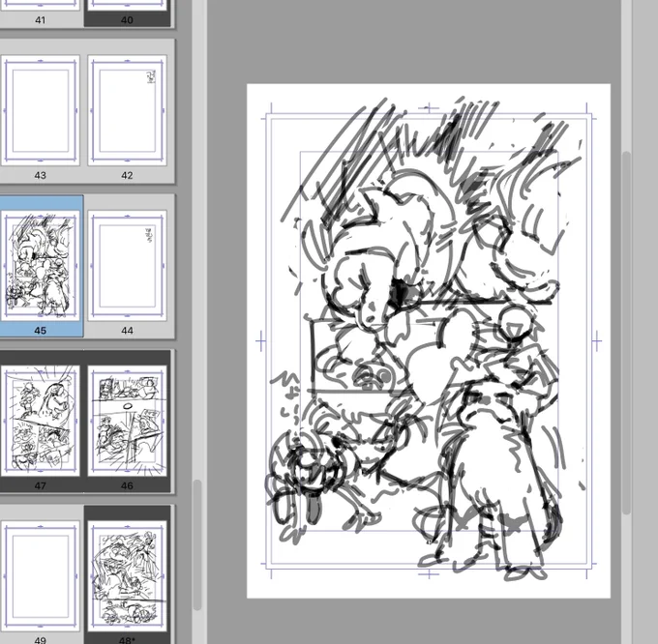Open page 48 sketch thumbnail
The width and height of the screenshot is (658, 644).
tap(127, 576)
